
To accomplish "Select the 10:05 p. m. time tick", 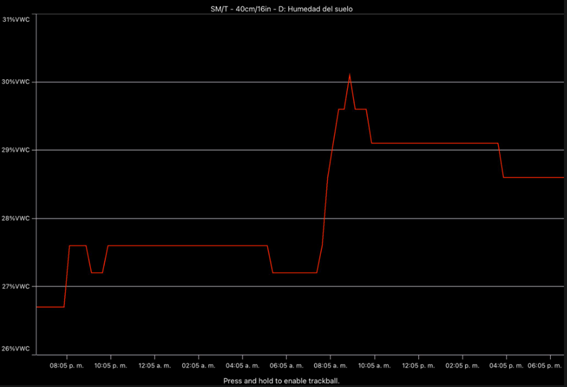I will click(111, 366).
